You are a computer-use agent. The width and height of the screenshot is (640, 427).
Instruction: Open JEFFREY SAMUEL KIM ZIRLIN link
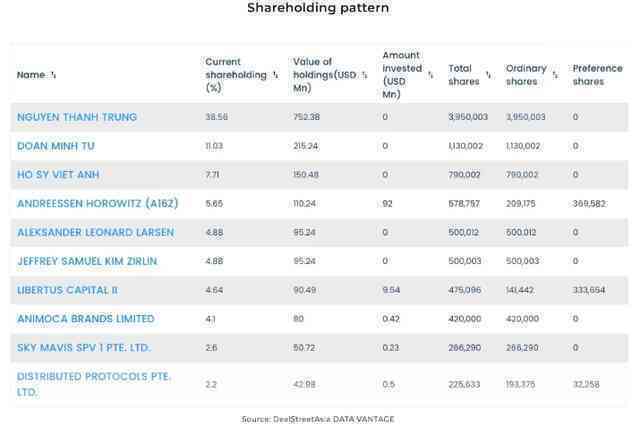[x=87, y=261]
